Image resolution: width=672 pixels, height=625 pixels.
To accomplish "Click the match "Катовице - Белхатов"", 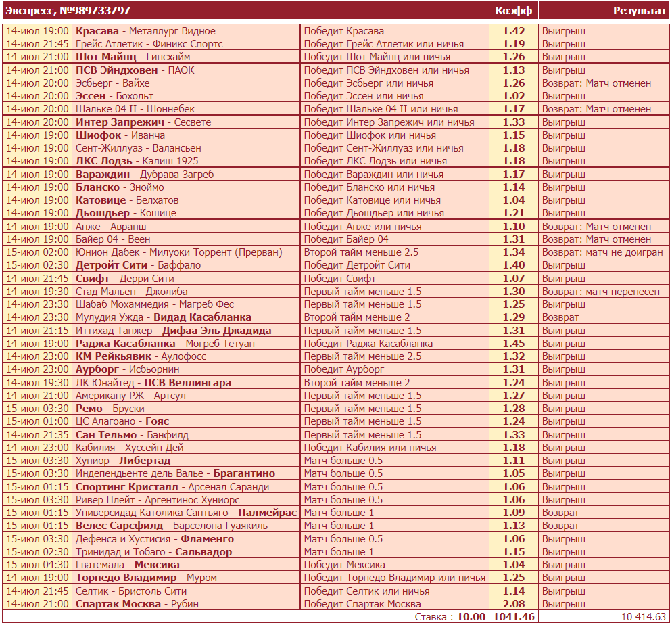I will pyautogui.click(x=127, y=200).
